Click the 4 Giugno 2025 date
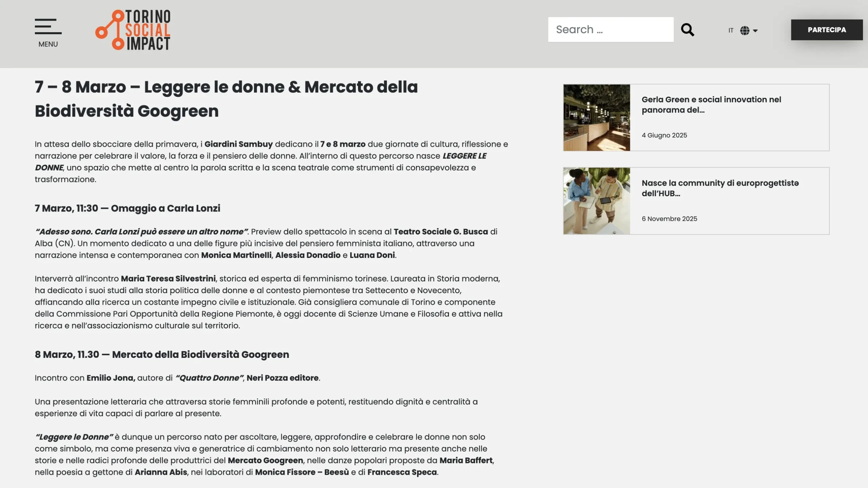Viewport: 868px width, 488px height. [664, 135]
